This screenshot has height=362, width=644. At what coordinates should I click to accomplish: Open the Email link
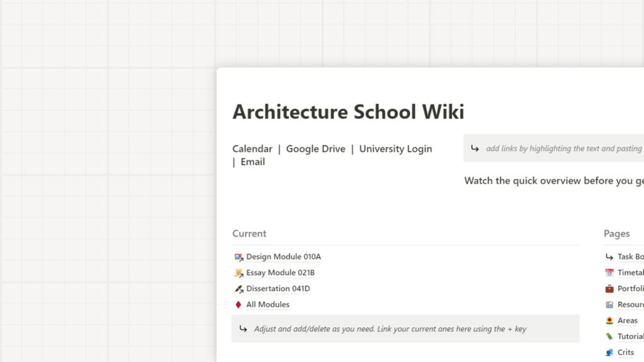[x=252, y=162]
